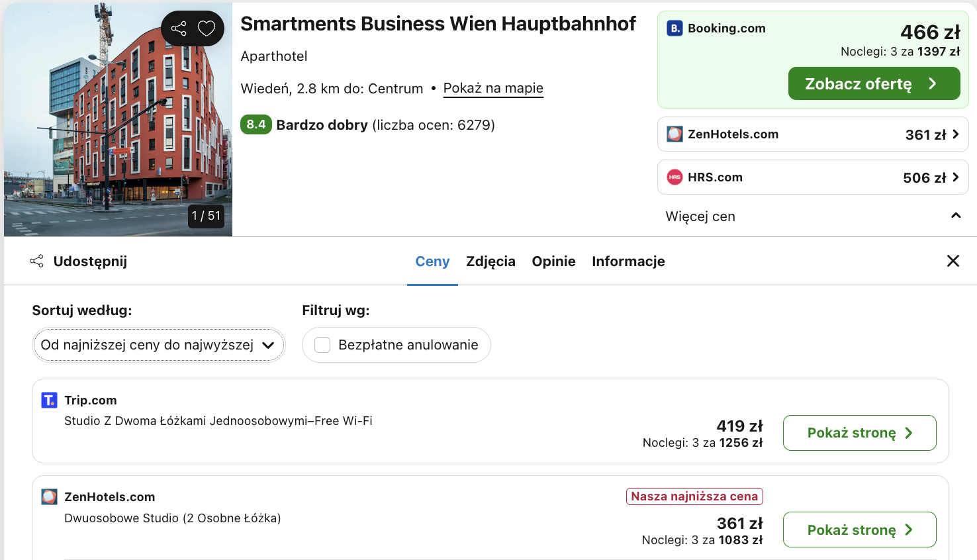Viewport: 977px width, 560px height.
Task: Open ZenHotels.com 361 zł price row arrow
Action: click(x=956, y=134)
